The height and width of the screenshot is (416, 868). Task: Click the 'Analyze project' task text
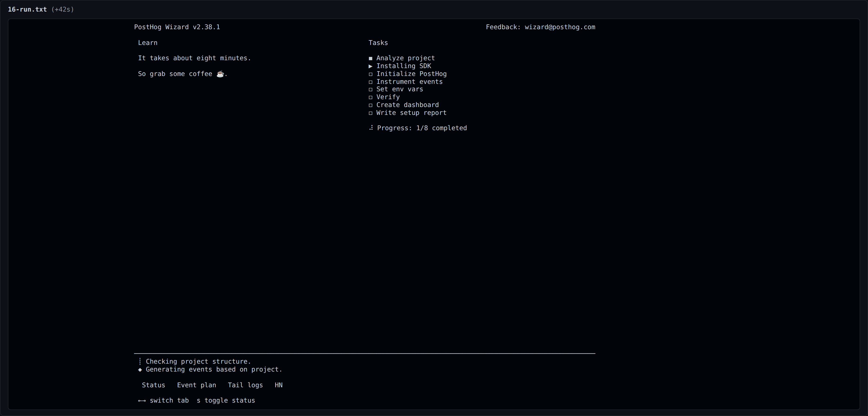[x=405, y=58]
